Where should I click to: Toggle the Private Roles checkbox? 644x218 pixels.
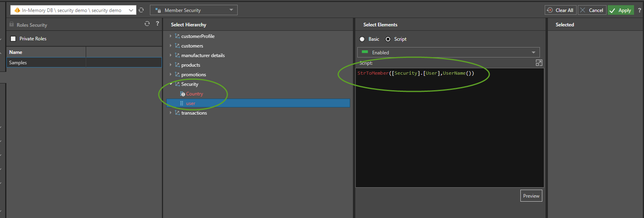(13, 39)
